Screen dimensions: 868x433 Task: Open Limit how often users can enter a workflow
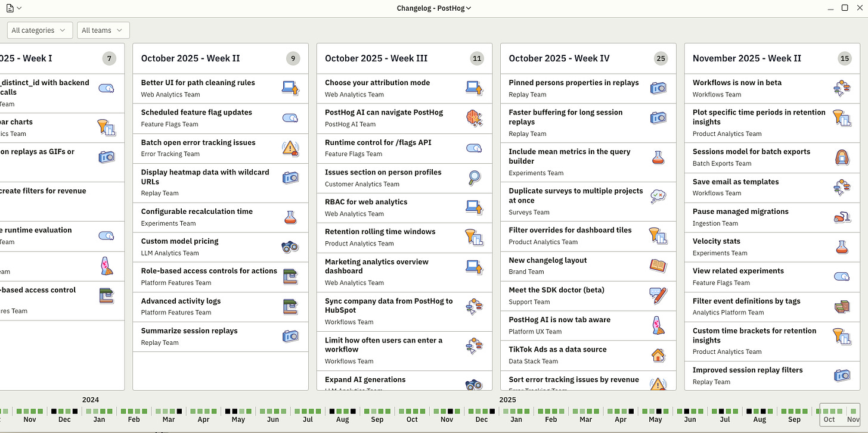404,351
